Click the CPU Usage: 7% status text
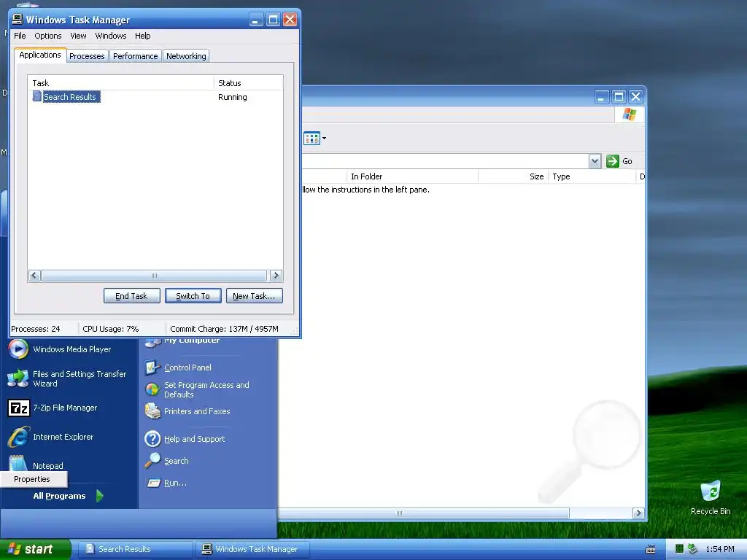Screen dimensions: 747x560 pyautogui.click(x=111, y=329)
